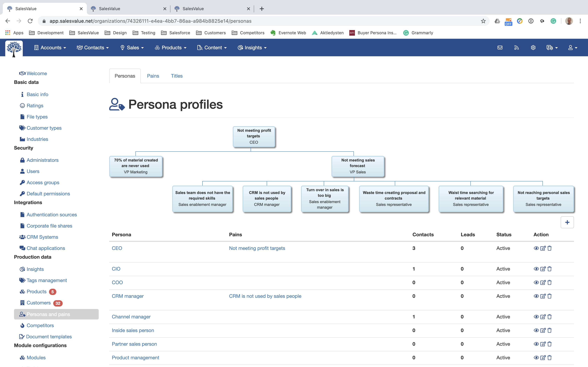588x367 pixels.
Task: Click the plus button to add persona
Action: coord(567,222)
